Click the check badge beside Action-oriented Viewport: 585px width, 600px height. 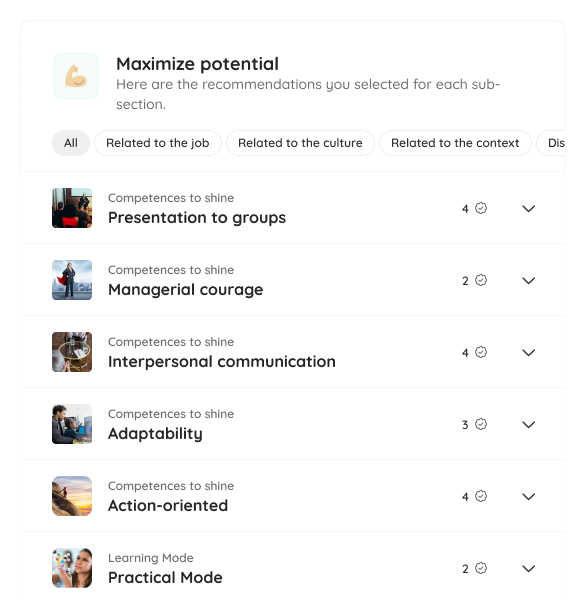click(481, 496)
